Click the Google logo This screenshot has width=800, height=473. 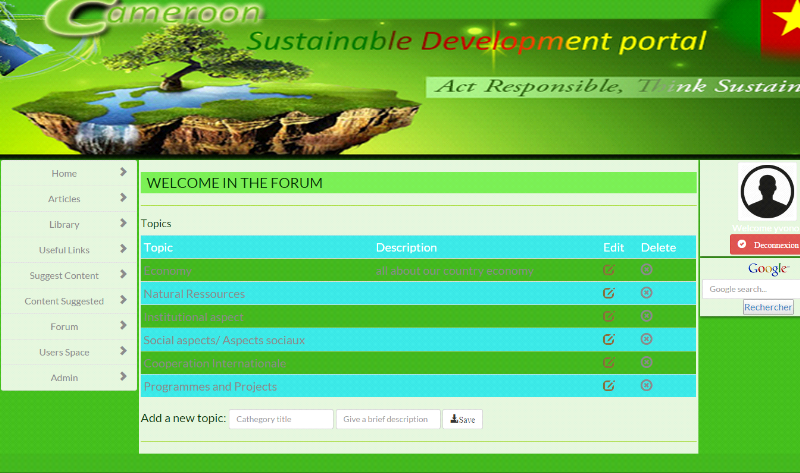tap(769, 269)
